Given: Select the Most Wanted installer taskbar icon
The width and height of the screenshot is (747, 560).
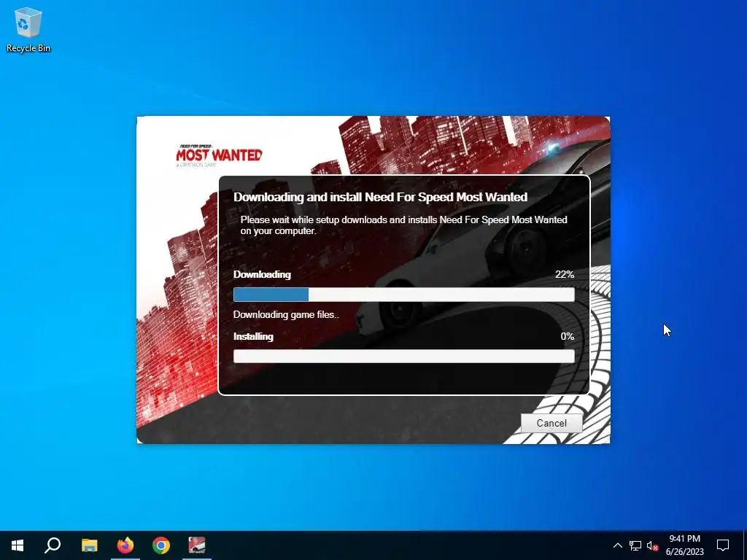Looking at the screenshot, I should pos(197,545).
